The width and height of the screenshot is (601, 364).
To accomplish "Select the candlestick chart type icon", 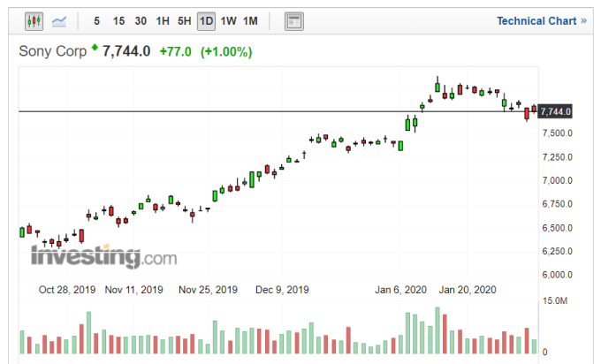I will 34,21.
